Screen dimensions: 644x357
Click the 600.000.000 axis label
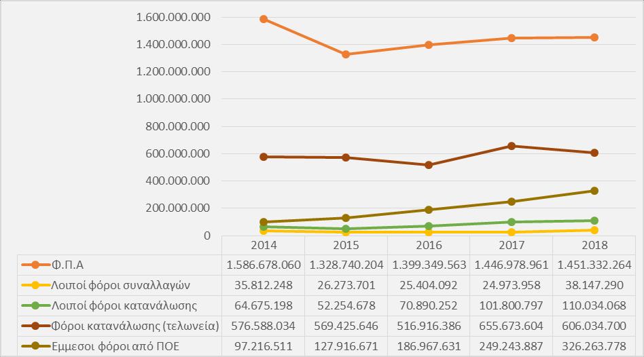point(178,153)
